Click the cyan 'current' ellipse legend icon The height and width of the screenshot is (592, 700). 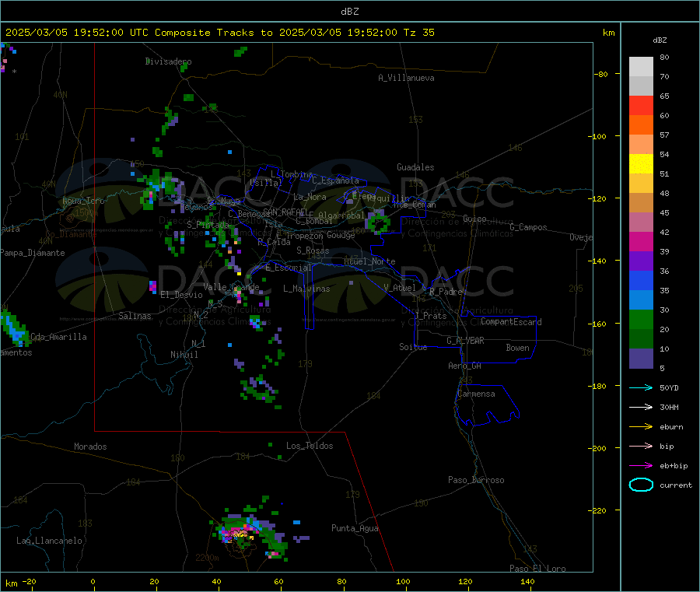click(x=641, y=485)
